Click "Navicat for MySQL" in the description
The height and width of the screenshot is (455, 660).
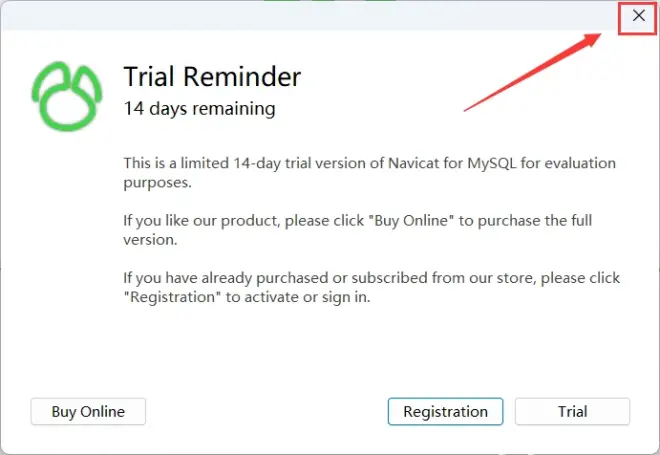[452, 163]
